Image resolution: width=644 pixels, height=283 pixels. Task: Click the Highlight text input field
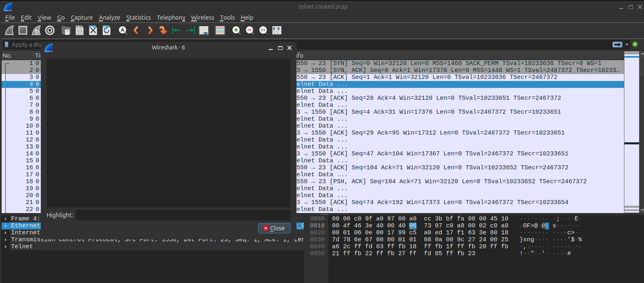coord(183,215)
